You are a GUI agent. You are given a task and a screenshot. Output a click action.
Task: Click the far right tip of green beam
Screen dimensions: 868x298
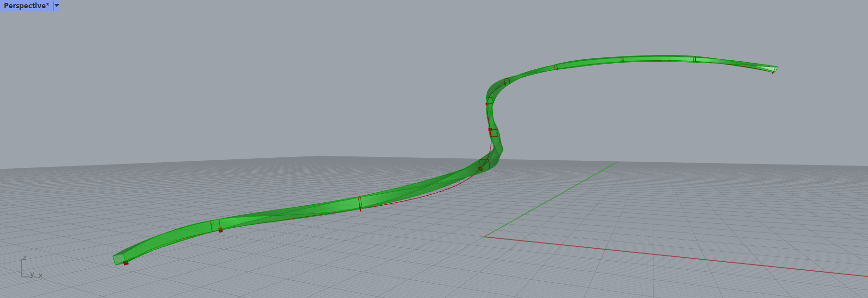click(775, 69)
